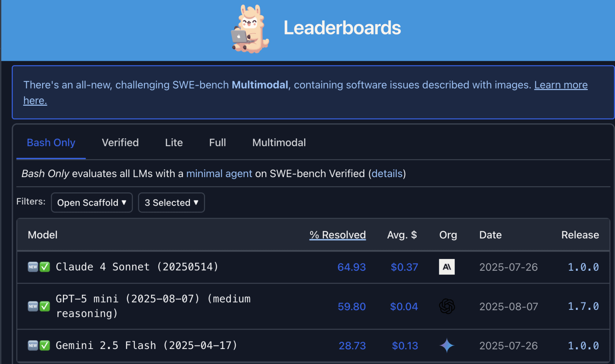
Task: Click the SWE-bench llama mascot logo
Action: pyautogui.click(x=250, y=29)
